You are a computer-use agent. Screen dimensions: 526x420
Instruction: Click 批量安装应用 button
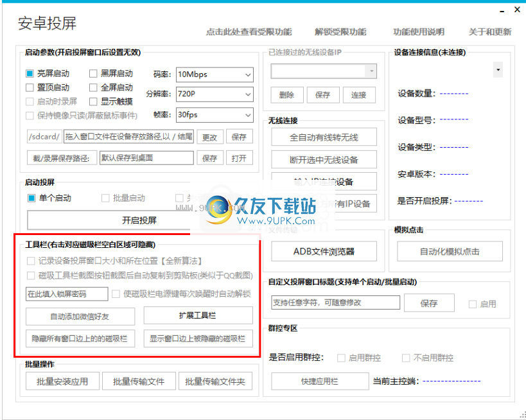(62, 381)
